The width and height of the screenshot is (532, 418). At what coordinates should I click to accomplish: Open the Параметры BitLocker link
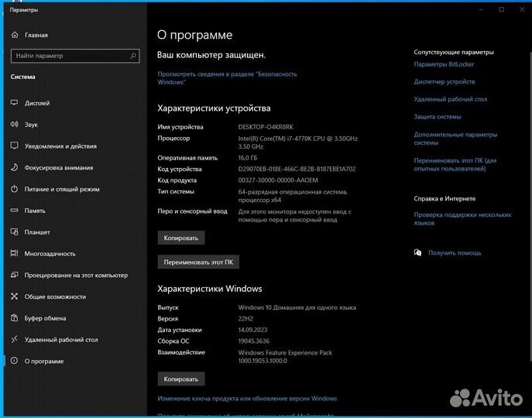pyautogui.click(x=444, y=64)
